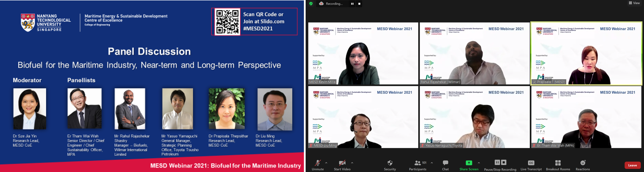The width and height of the screenshot is (644, 172).
Task: Stop the recording in the top bar
Action: coord(359,4)
